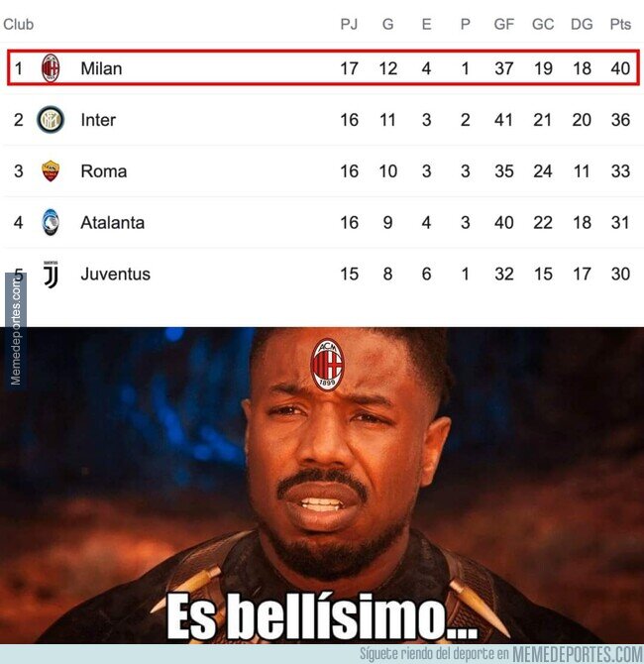The image size is (644, 664).
Task: Click the PJ column header
Action: tap(350, 24)
